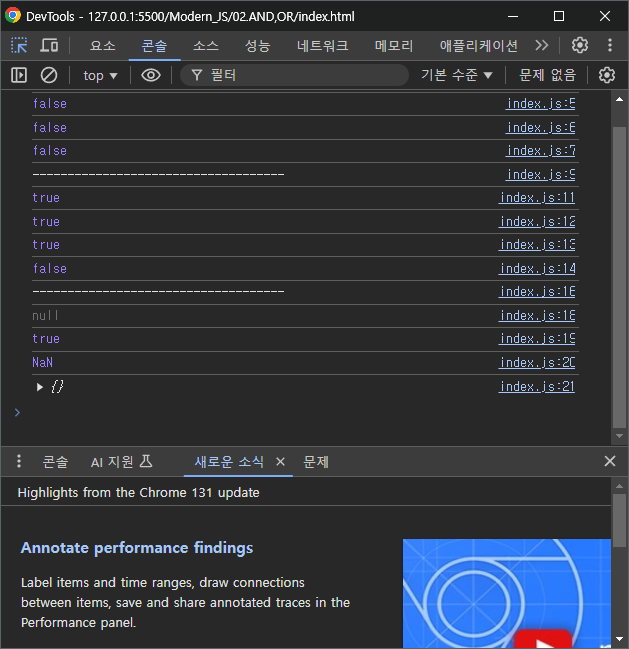629x649 pixels.
Task: Click the Chrome icon in title bar
Action: click(x=13, y=16)
